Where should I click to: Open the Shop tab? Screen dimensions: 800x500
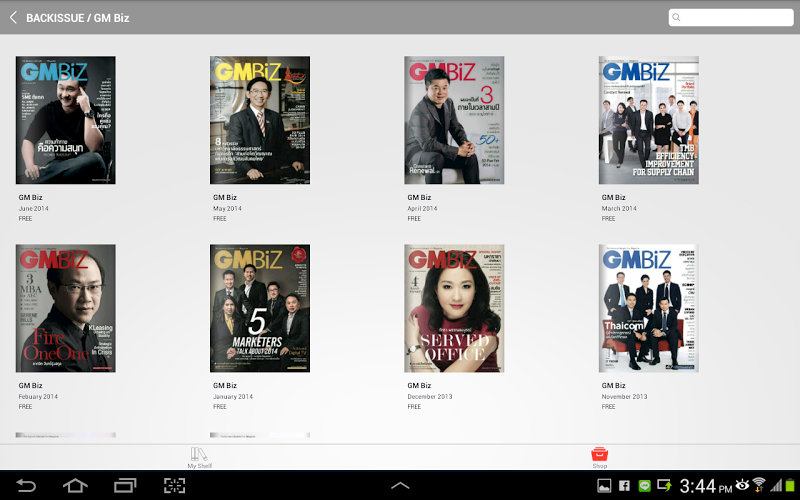599,458
